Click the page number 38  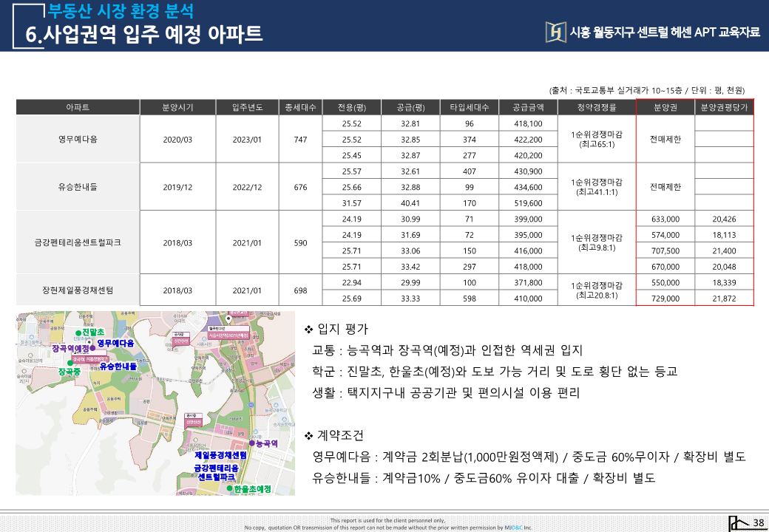click(x=758, y=523)
